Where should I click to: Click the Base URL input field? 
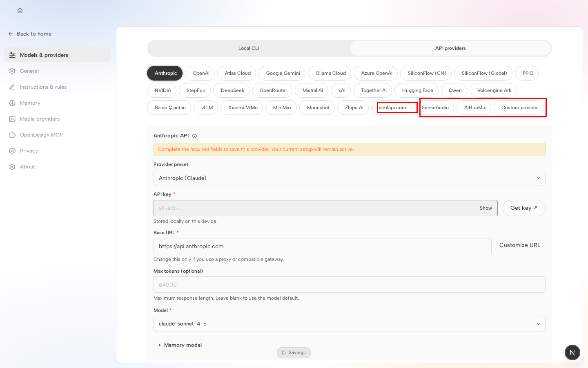click(x=322, y=246)
